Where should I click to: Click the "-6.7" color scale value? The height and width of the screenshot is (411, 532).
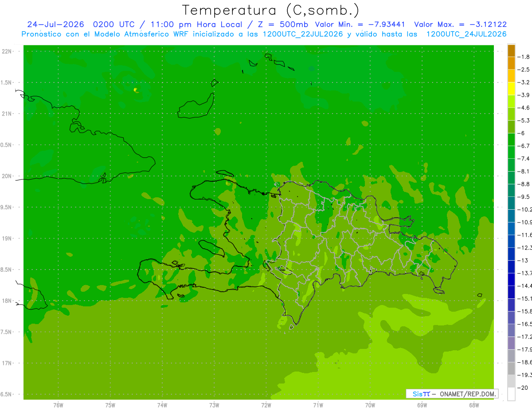coord(524,146)
